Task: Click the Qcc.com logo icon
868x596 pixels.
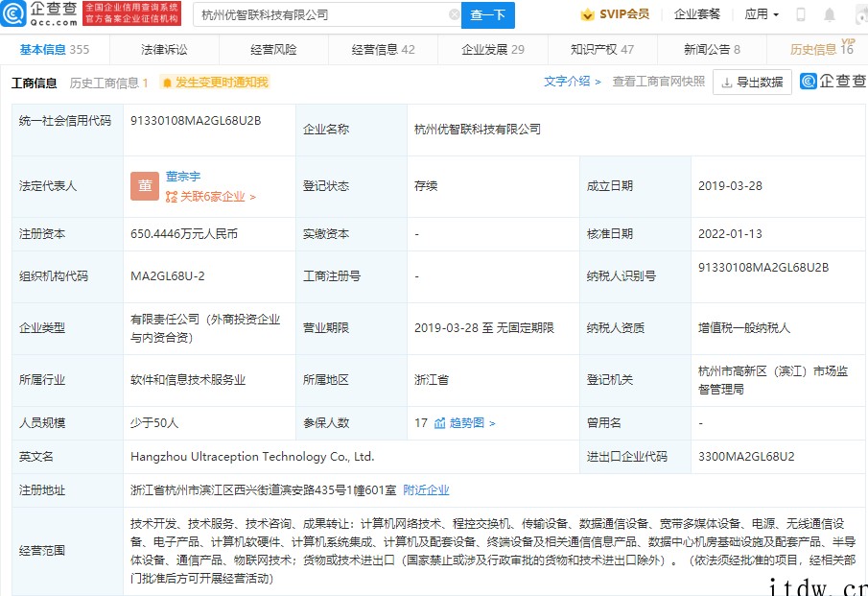Action: pos(13,13)
